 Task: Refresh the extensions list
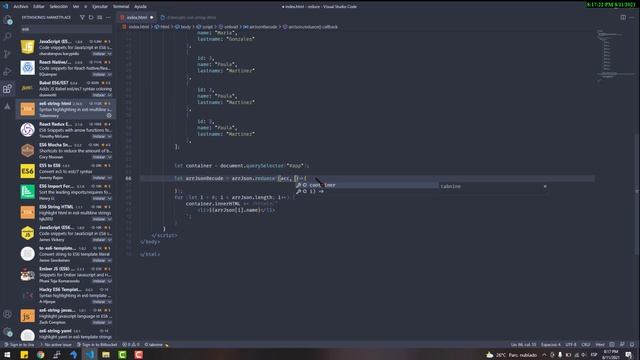pyautogui.click(x=91, y=18)
